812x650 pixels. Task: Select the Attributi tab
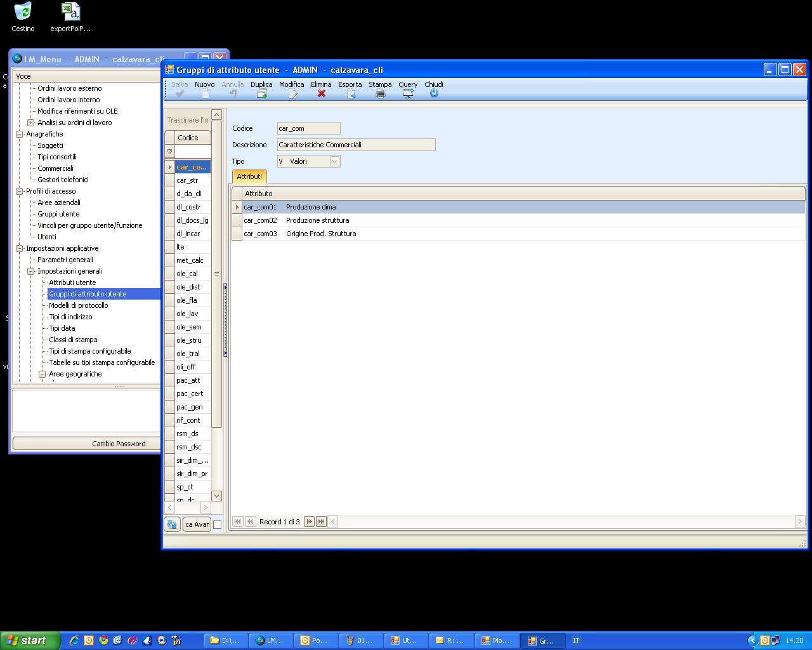[x=249, y=176]
